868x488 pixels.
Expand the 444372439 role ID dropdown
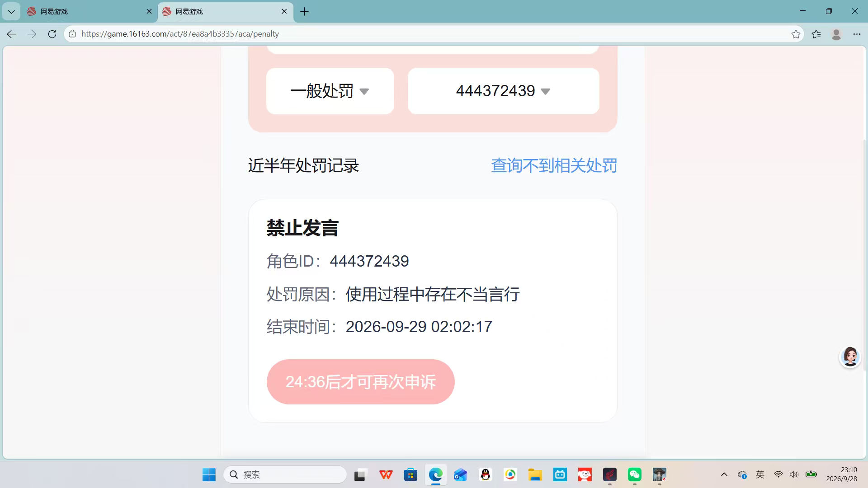[503, 91]
